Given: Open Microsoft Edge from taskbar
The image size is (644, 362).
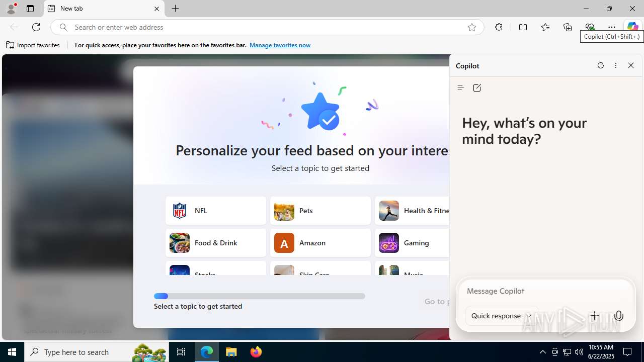Looking at the screenshot, I should click(207, 352).
